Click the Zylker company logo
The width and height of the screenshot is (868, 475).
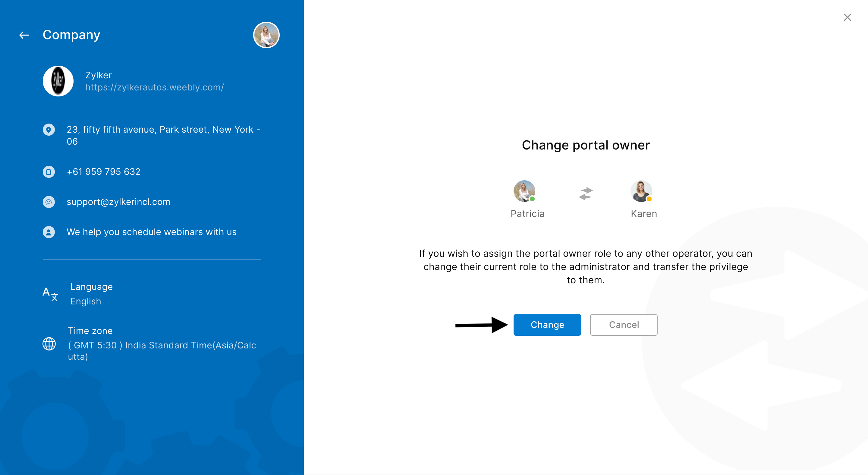pos(58,81)
